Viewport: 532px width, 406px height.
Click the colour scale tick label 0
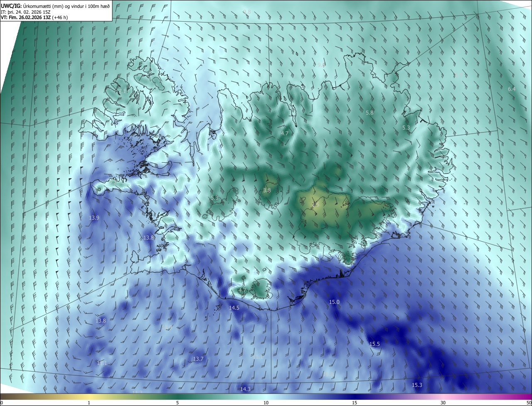(1, 403)
